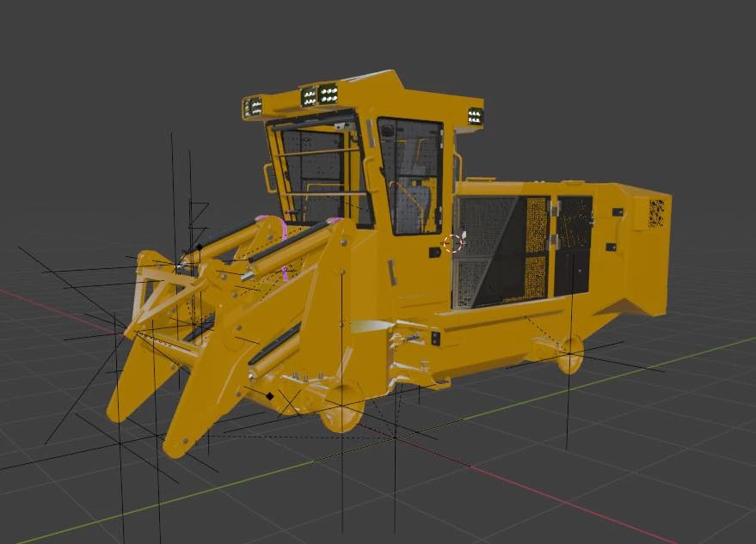The height and width of the screenshot is (544, 756).
Task: Select the black diamond empty near the front wheel
Action: click(x=270, y=396)
